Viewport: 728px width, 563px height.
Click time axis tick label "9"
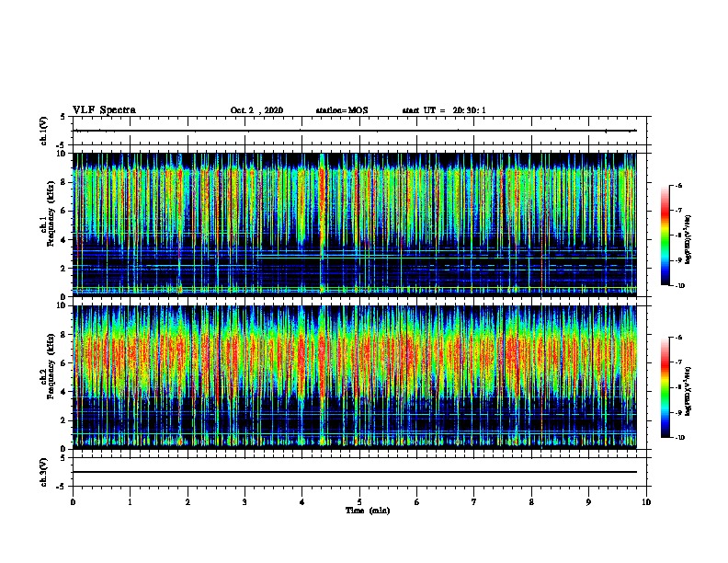[x=588, y=502]
